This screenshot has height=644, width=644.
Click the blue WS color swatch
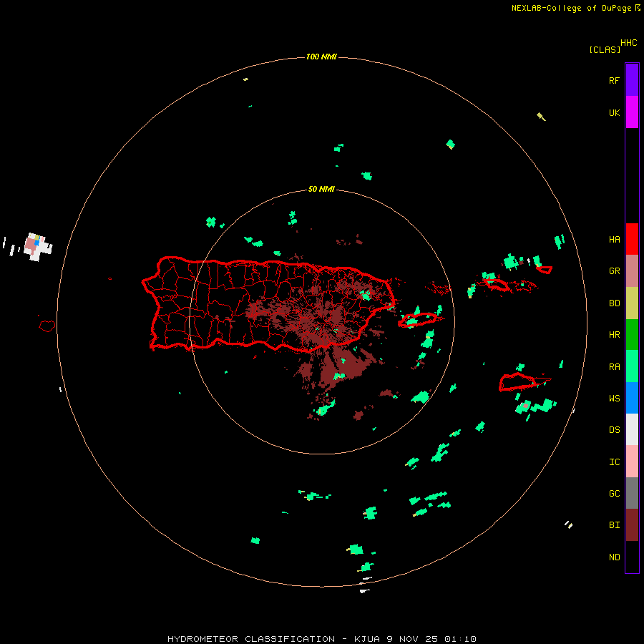click(632, 398)
